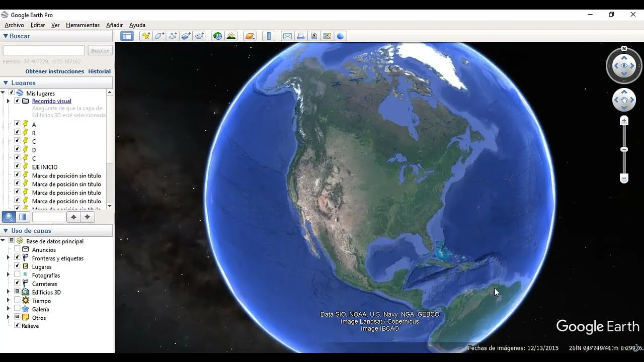
Task: Open the Obtener instrucciones link
Action: click(x=55, y=71)
